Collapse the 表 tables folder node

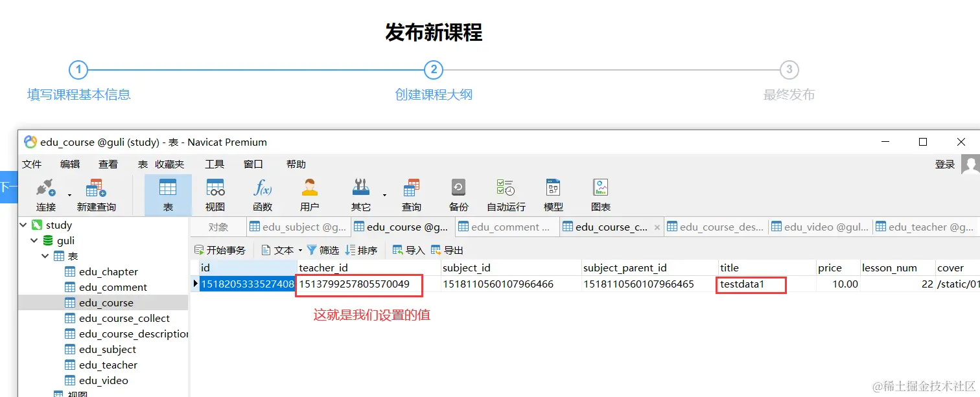(x=46, y=256)
